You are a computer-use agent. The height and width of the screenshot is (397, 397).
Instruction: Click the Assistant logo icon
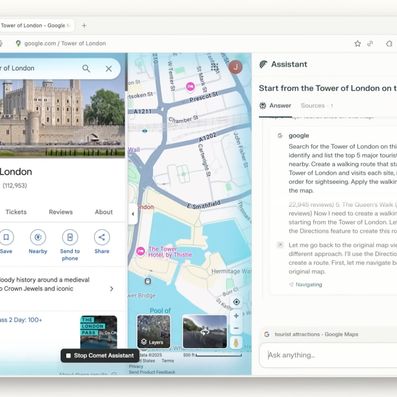point(263,64)
